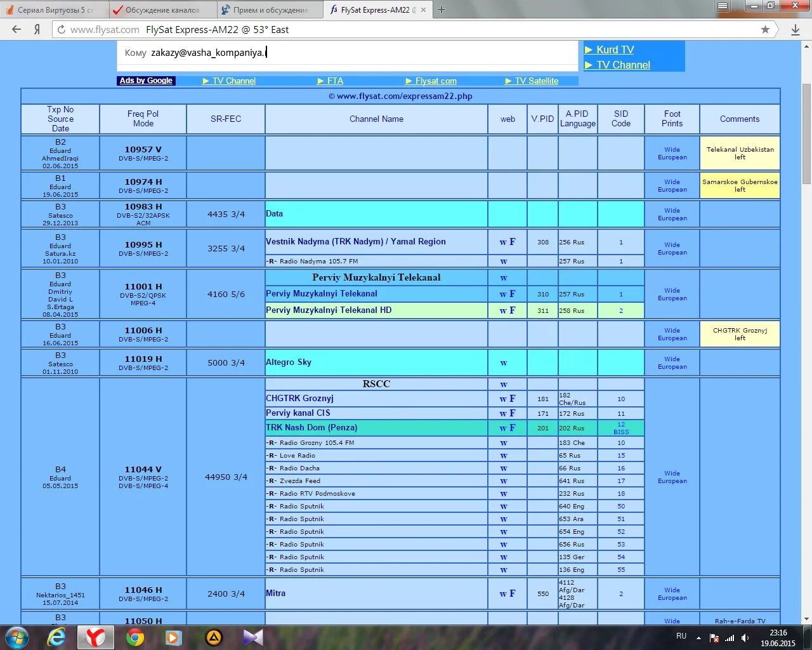Reload the FlySat page

point(62,29)
